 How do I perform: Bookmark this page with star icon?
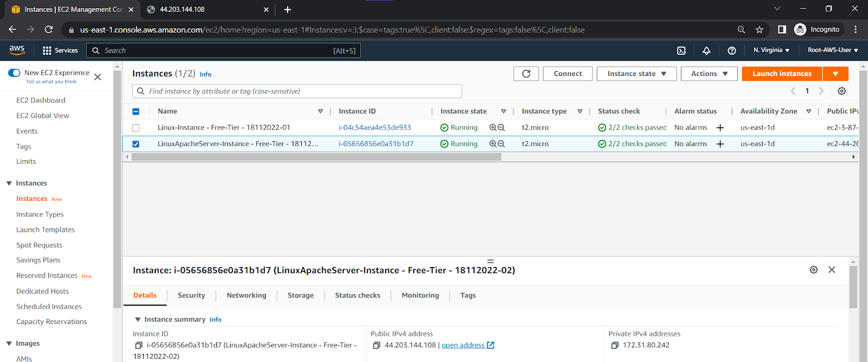759,30
